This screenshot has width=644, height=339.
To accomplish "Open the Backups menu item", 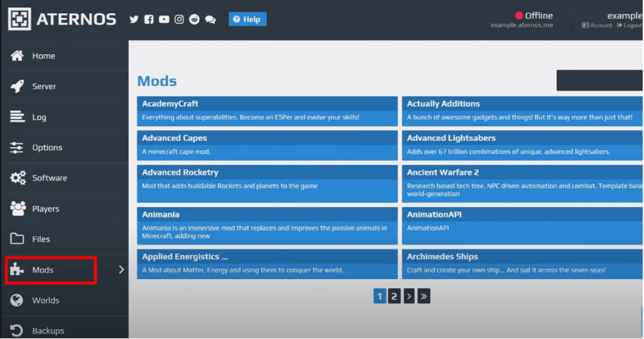I will [65, 328].
